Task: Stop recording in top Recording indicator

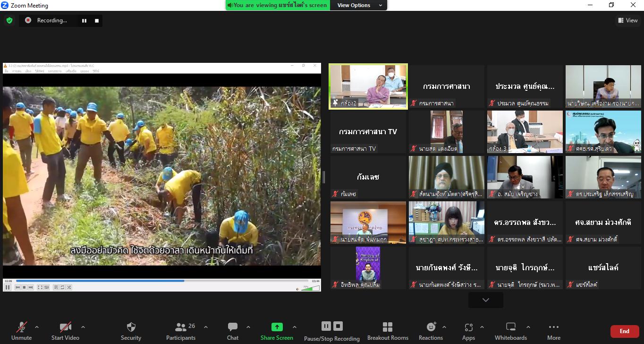Action: click(97, 20)
